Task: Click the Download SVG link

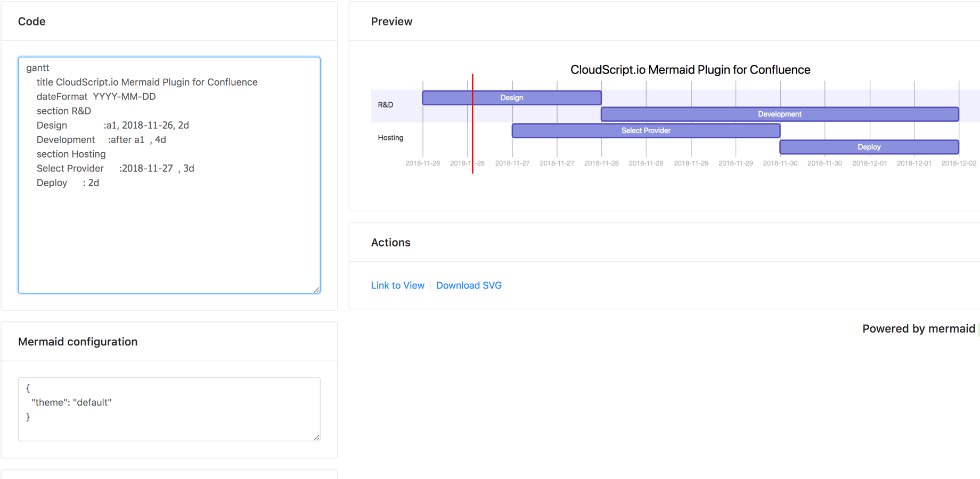Action: [469, 285]
